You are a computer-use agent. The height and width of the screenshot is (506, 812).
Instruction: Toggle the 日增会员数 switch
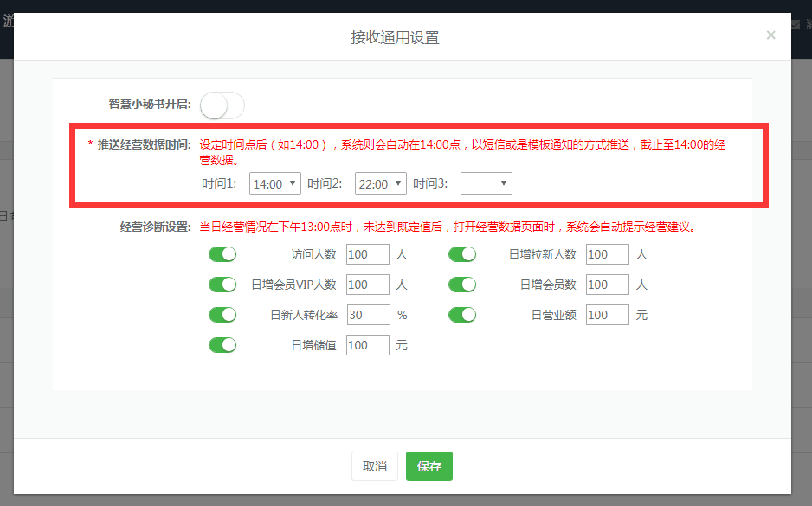[462, 285]
